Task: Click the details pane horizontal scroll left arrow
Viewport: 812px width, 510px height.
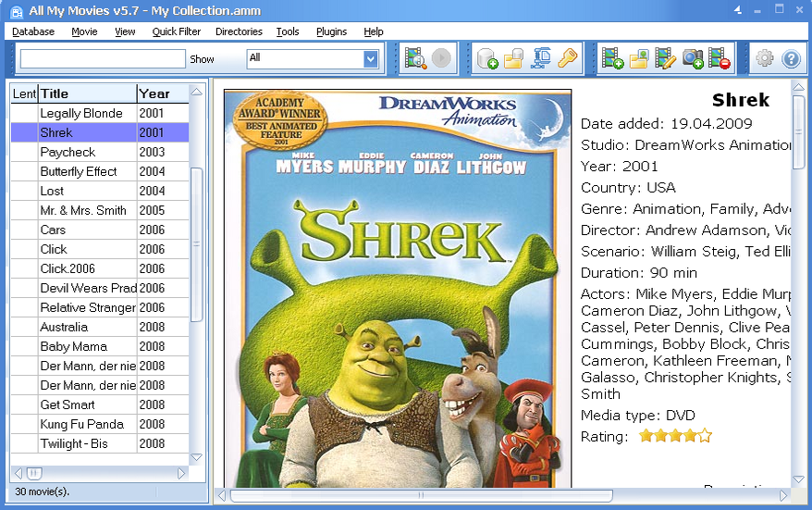Action: point(222,496)
